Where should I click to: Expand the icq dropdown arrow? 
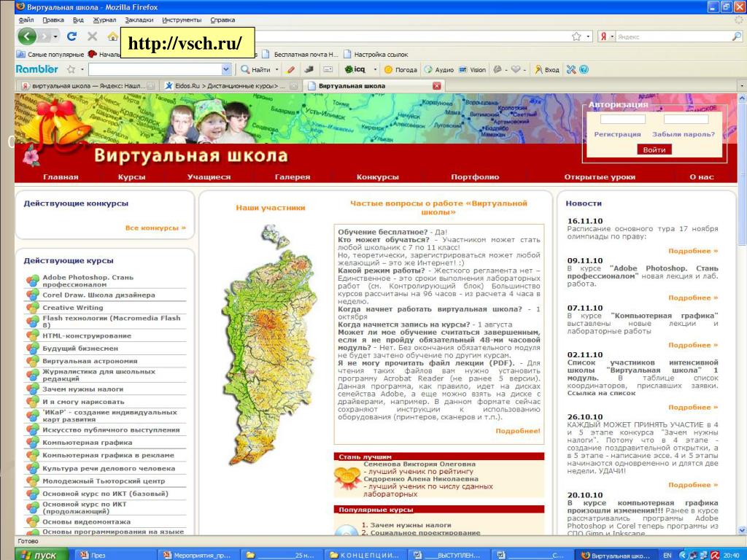pyautogui.click(x=375, y=69)
